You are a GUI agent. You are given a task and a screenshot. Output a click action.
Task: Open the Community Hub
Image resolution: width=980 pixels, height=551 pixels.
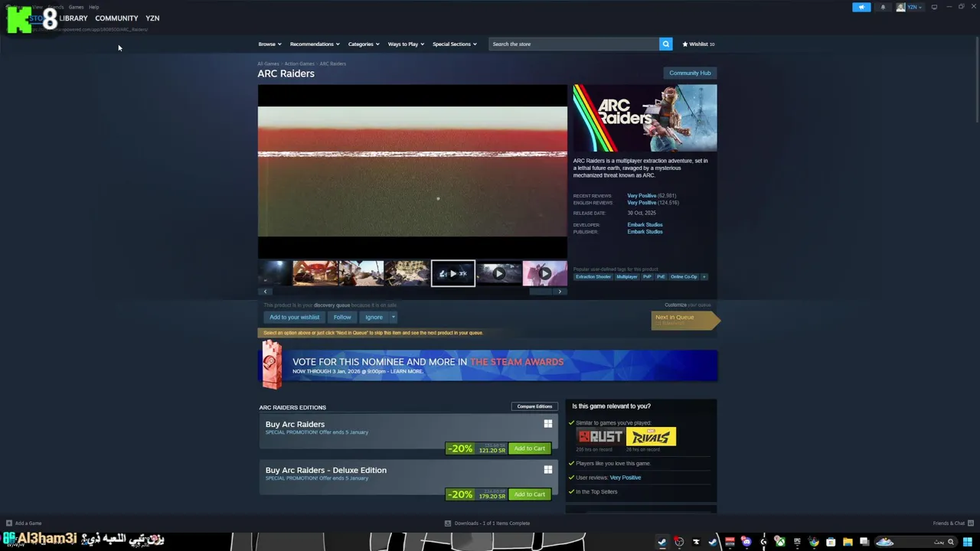[x=690, y=73]
